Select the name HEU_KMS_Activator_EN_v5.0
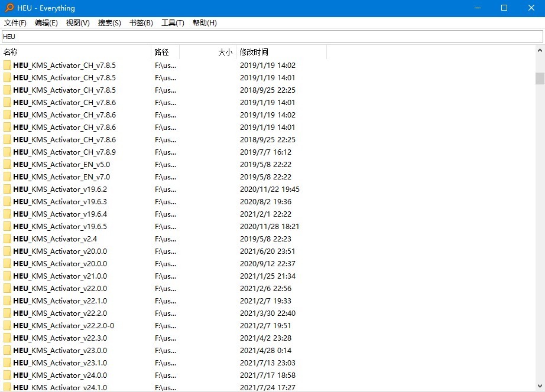Image resolution: width=545 pixels, height=392 pixels. [61, 165]
